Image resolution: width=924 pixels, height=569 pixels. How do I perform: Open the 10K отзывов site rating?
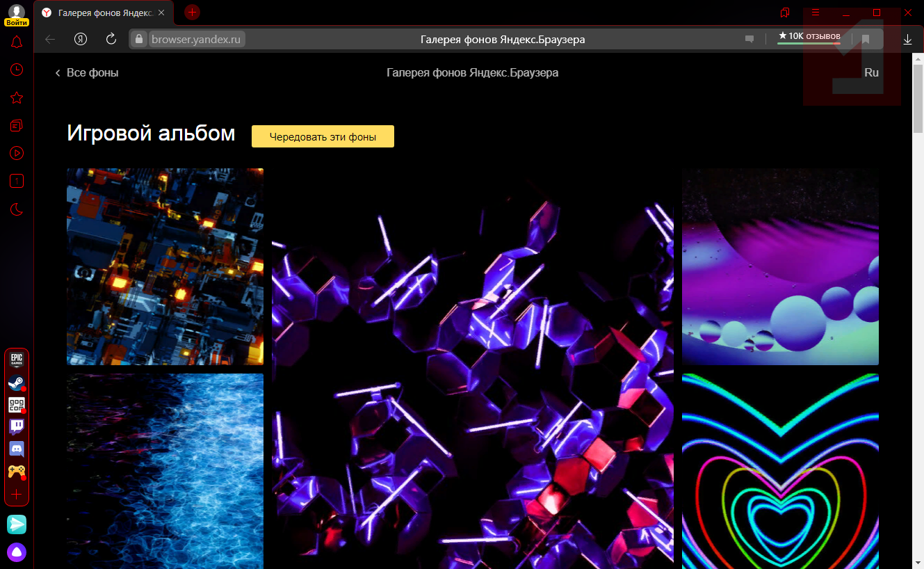point(809,37)
